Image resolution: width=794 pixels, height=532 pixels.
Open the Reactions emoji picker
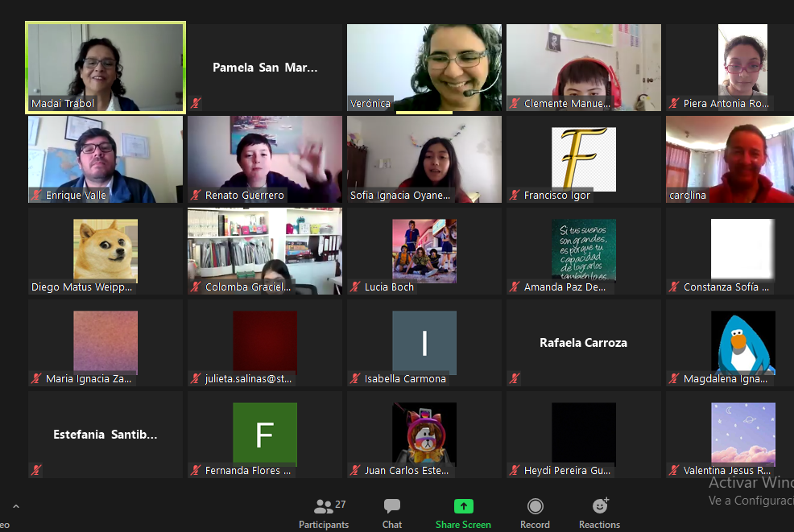pos(600,506)
